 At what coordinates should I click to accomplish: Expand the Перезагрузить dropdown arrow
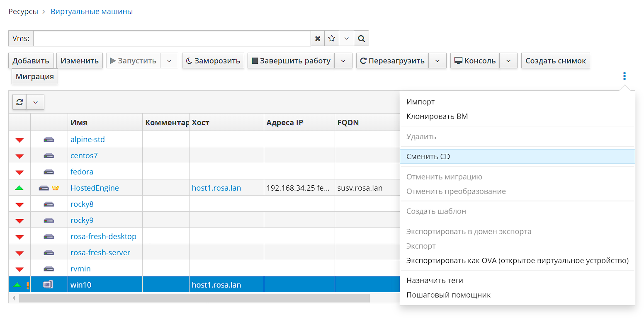pos(437,61)
